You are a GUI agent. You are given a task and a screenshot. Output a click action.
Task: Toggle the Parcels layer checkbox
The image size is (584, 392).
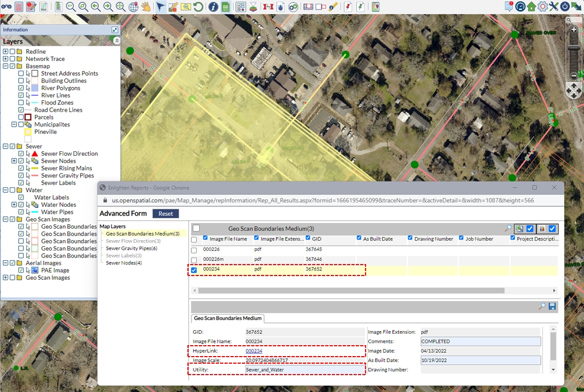tap(21, 117)
